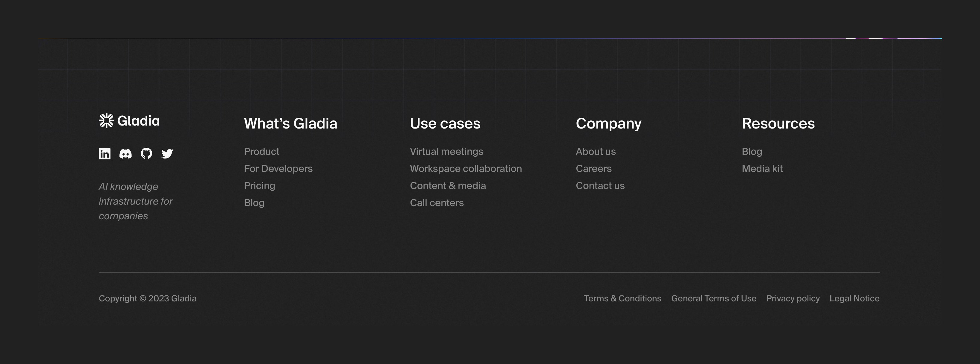Click Contact us in Company column

[x=600, y=186]
